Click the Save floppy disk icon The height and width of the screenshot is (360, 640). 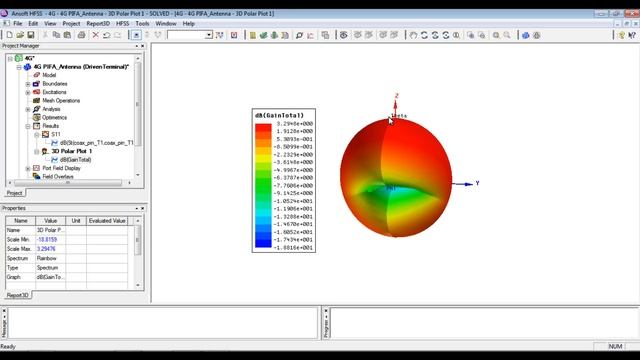pyautogui.click(x=31, y=35)
